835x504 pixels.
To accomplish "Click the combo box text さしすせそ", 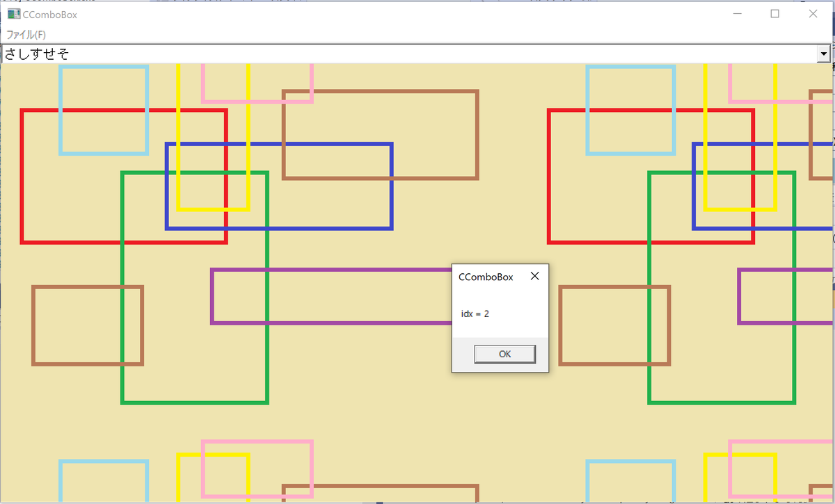I will 37,54.
